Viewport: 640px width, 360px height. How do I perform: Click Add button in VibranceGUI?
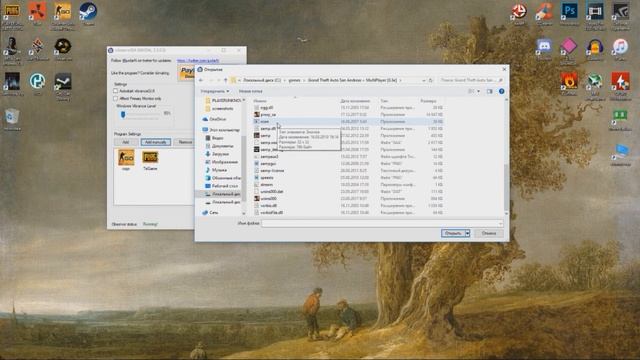(126, 142)
